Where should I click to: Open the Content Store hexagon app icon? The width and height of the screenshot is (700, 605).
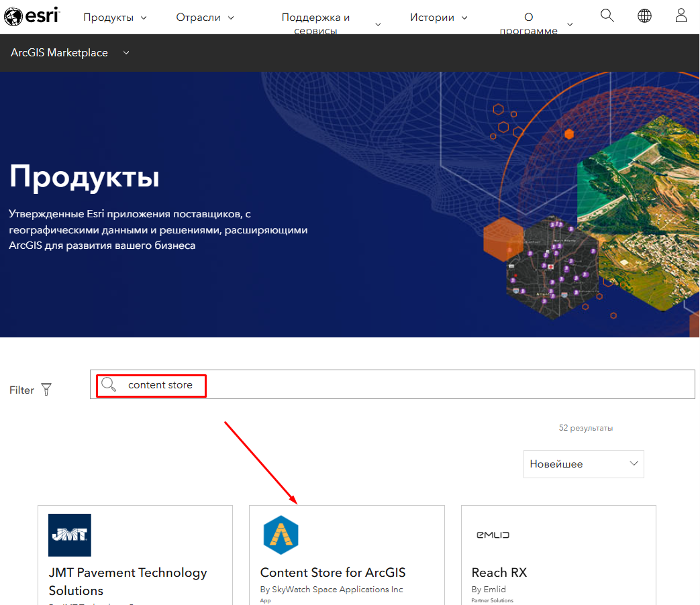(x=281, y=535)
